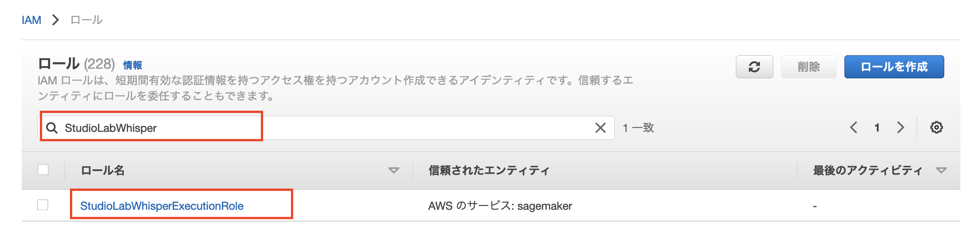Select page number 1

click(877, 128)
